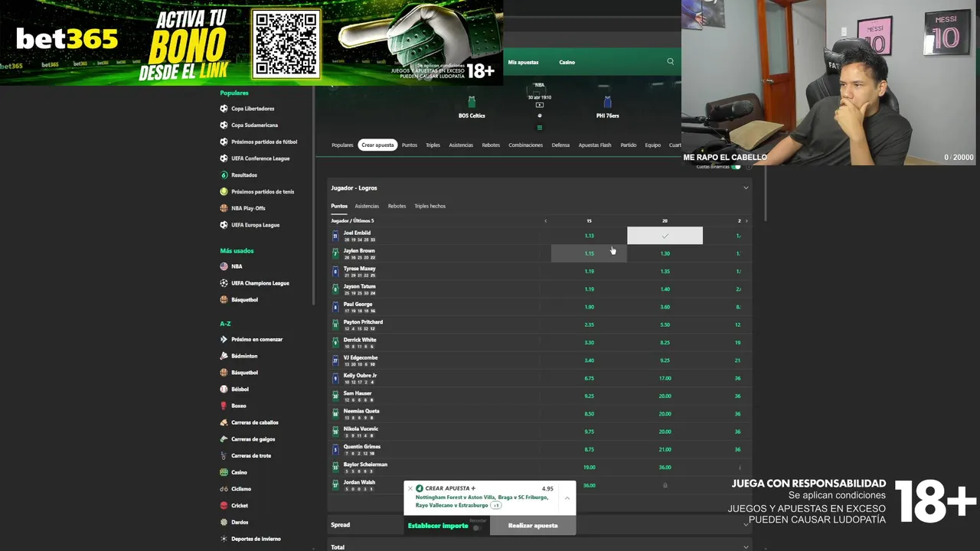The image size is (980, 551).
Task: Click the tennis ball icon for Próximos partidos de tenis
Action: coord(224,191)
